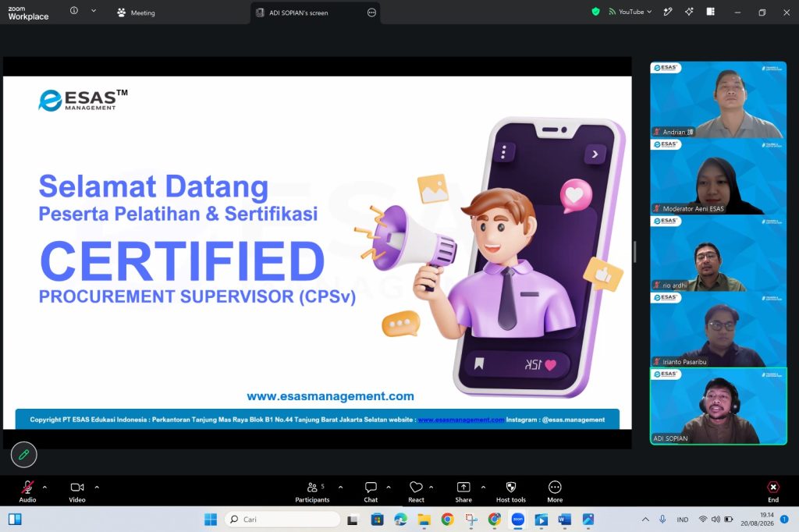Screen dimensions: 799x532
Task: Open options on ADI SOPIAN's screen tab
Action: (x=371, y=12)
